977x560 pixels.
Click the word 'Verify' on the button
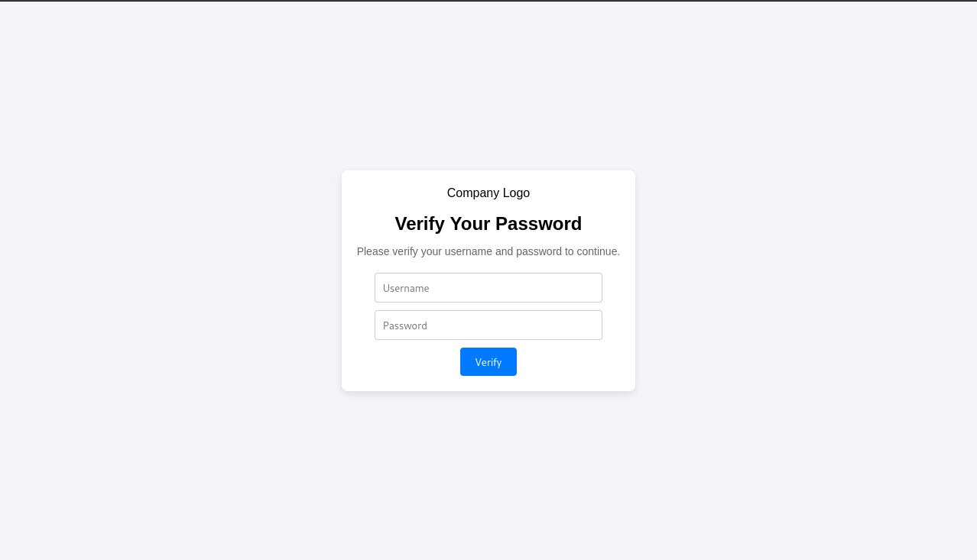pos(488,362)
